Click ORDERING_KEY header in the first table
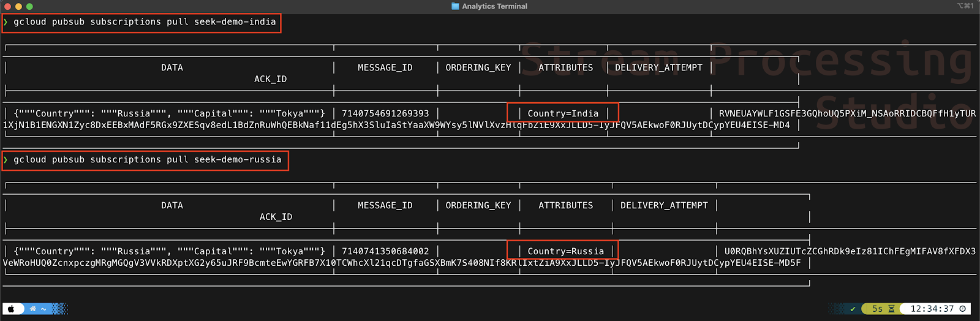Viewport: 980px width, 321px height. (x=478, y=68)
